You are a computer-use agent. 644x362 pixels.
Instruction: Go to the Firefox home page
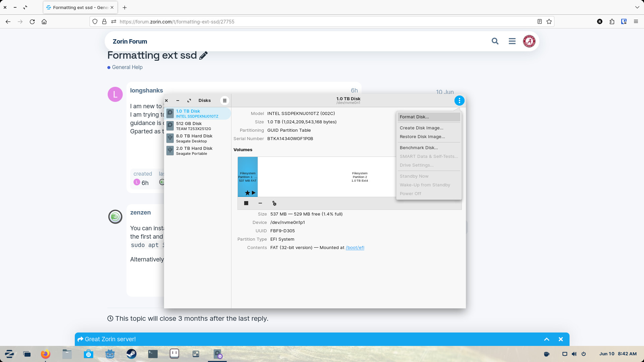point(44,21)
